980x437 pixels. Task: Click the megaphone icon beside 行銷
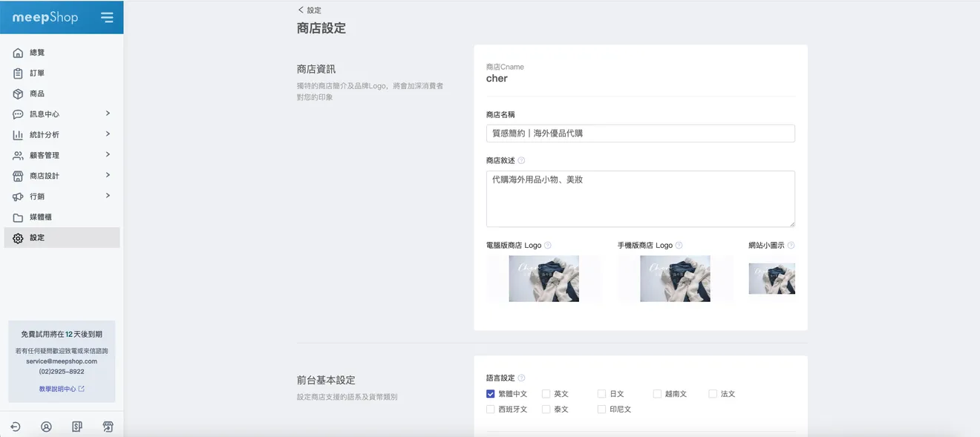[x=18, y=197]
